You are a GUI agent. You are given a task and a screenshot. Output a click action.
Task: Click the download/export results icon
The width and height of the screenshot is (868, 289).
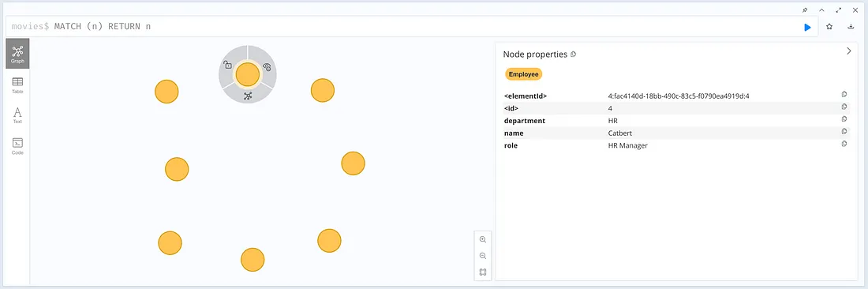pyautogui.click(x=851, y=27)
